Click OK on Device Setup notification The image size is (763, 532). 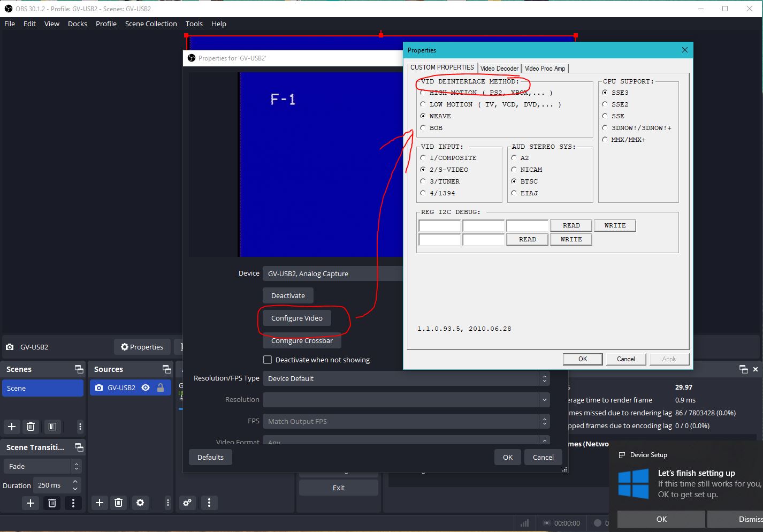[661, 519]
